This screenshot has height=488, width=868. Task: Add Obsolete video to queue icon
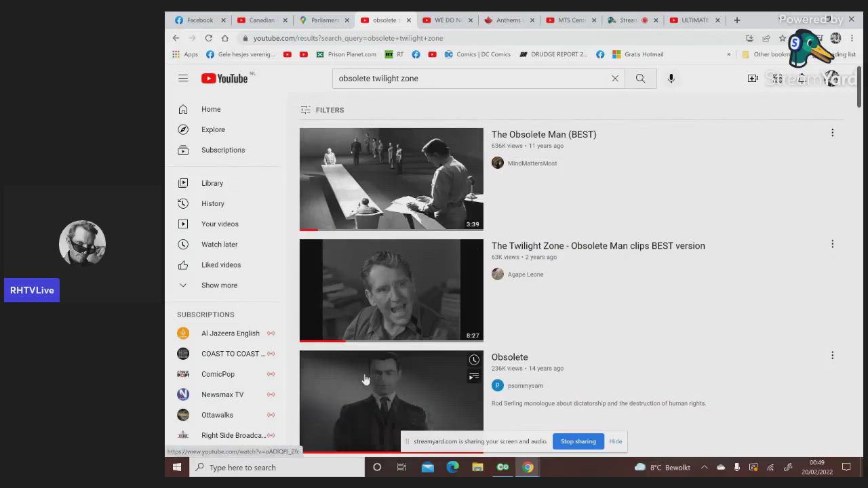[474, 376]
